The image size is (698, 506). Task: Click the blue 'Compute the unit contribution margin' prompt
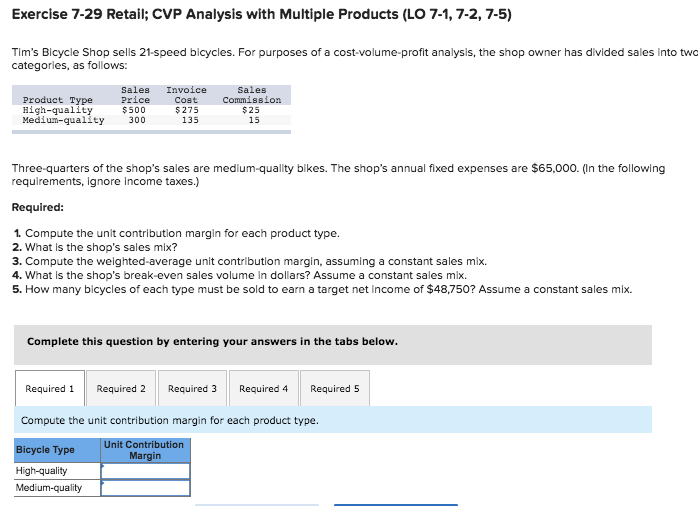[x=333, y=420]
